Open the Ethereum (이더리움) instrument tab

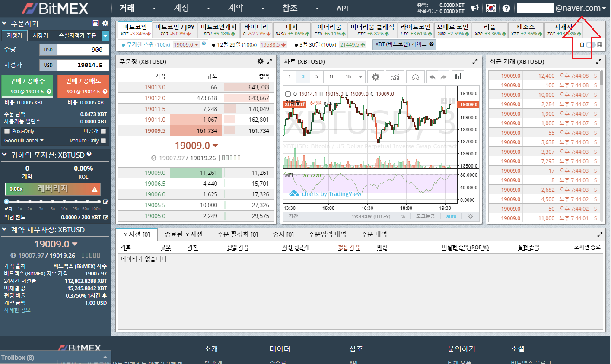pyautogui.click(x=329, y=29)
